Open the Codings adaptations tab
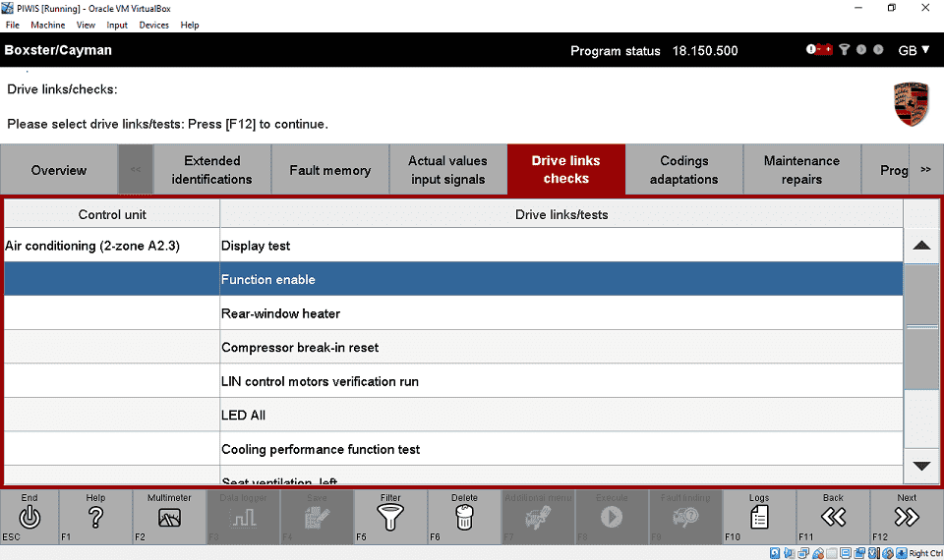 point(683,170)
